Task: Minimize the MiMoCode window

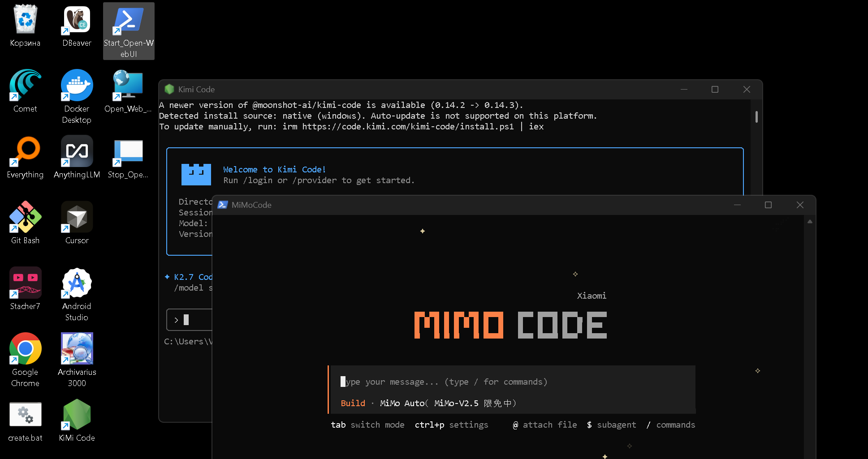Action: 737,205
